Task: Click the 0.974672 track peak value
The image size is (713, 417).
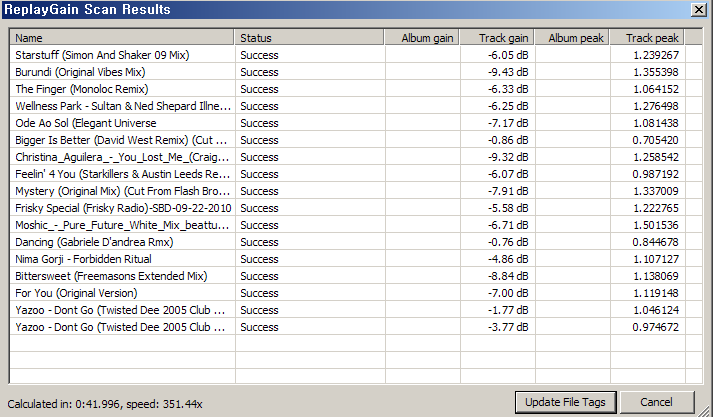Action: tap(656, 327)
